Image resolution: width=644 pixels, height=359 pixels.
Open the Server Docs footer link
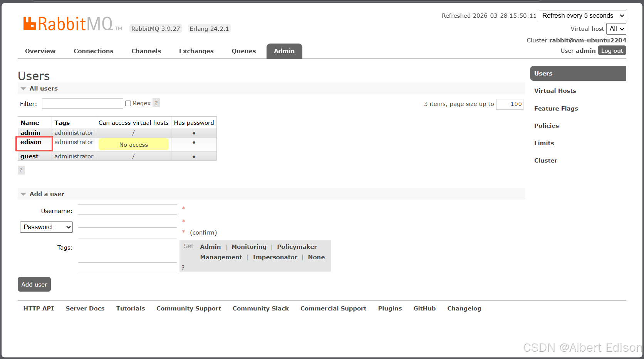pyautogui.click(x=85, y=308)
